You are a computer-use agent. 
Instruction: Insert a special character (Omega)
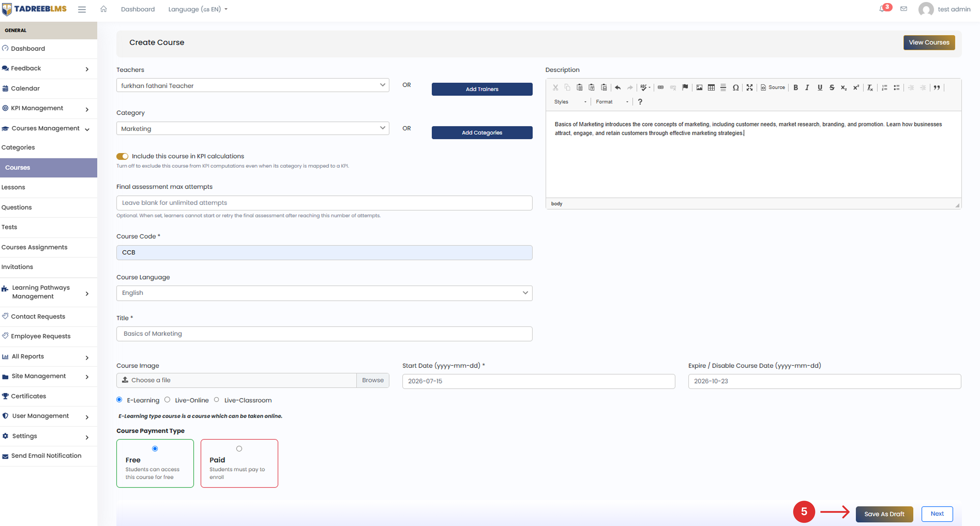click(736, 88)
